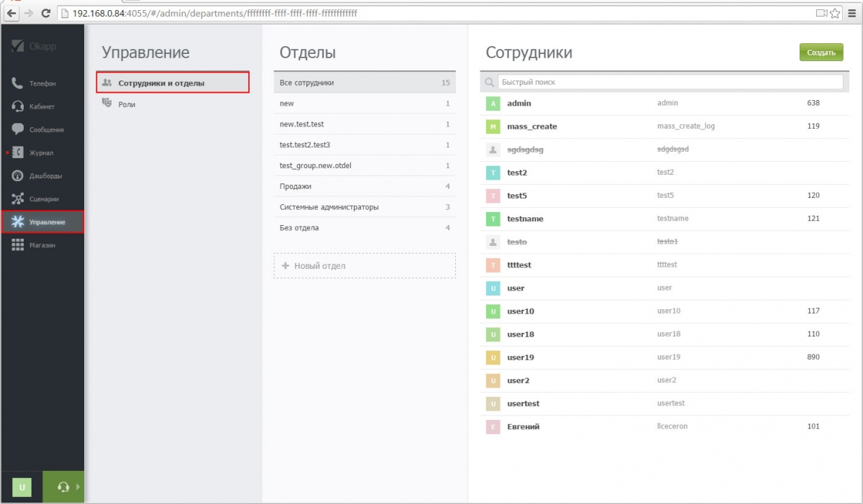Open the Телефон phone icon in sidebar
863x504 pixels.
coord(18,83)
